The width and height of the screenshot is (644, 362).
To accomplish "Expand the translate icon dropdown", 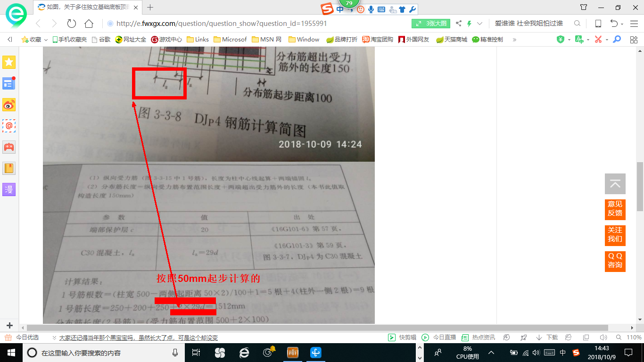I will click(587, 40).
